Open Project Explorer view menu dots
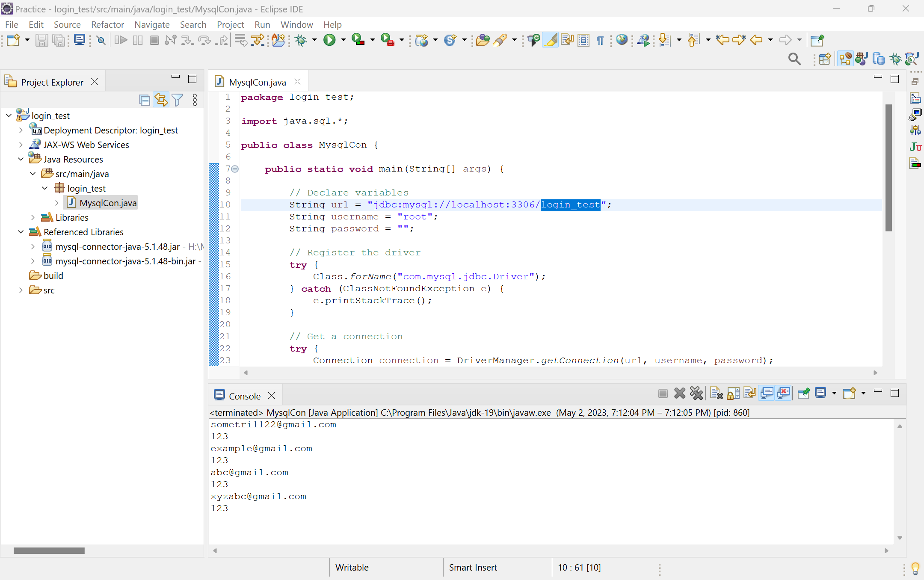 (x=195, y=100)
